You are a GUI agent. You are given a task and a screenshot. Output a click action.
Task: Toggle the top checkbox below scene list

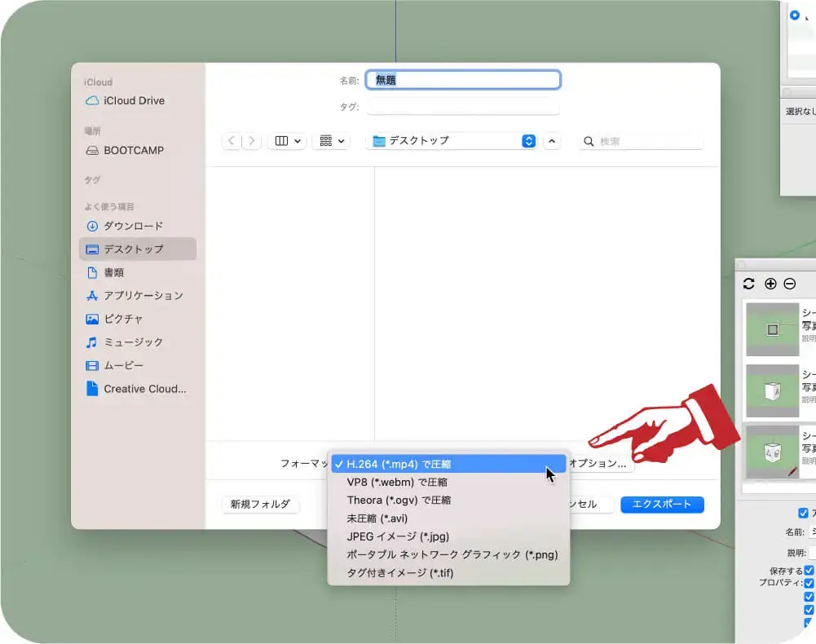pos(803,514)
